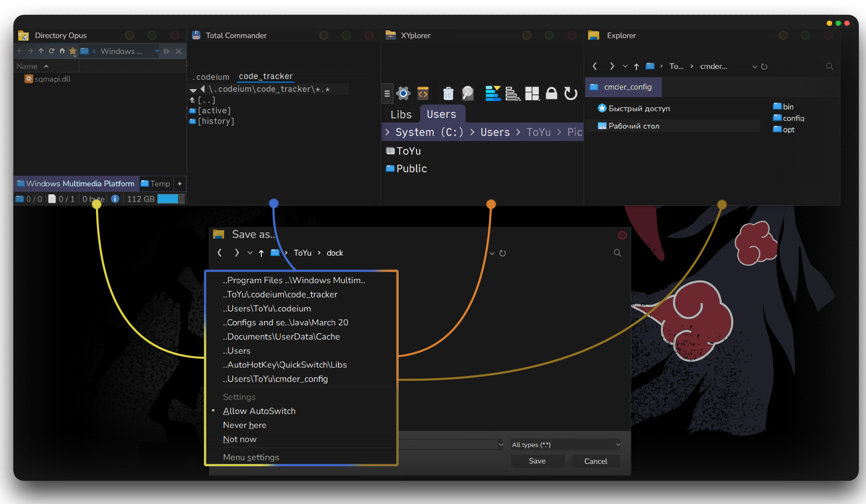Click XYplorer gear settings icon
Screen dimensions: 866x504
pos(403,93)
